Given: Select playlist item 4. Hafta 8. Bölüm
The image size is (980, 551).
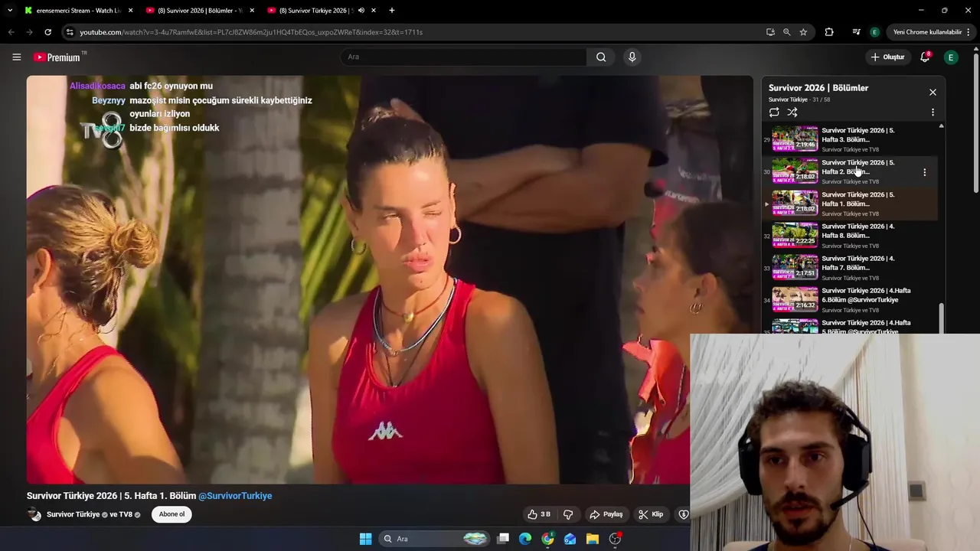Looking at the screenshot, I should coord(850,236).
